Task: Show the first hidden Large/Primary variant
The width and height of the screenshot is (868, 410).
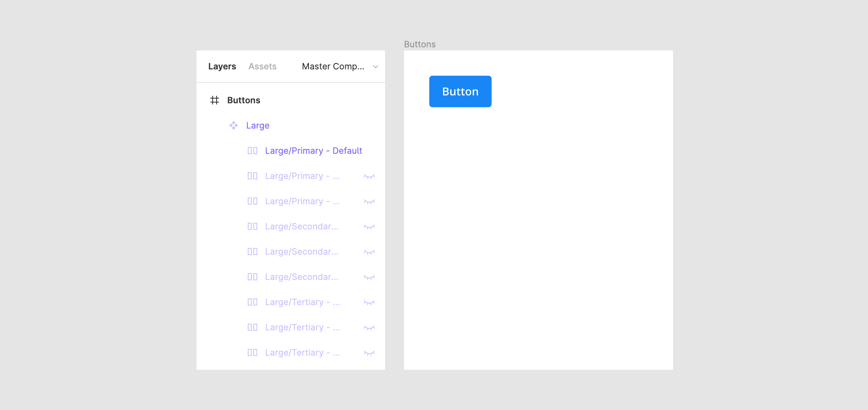Action: point(369,176)
